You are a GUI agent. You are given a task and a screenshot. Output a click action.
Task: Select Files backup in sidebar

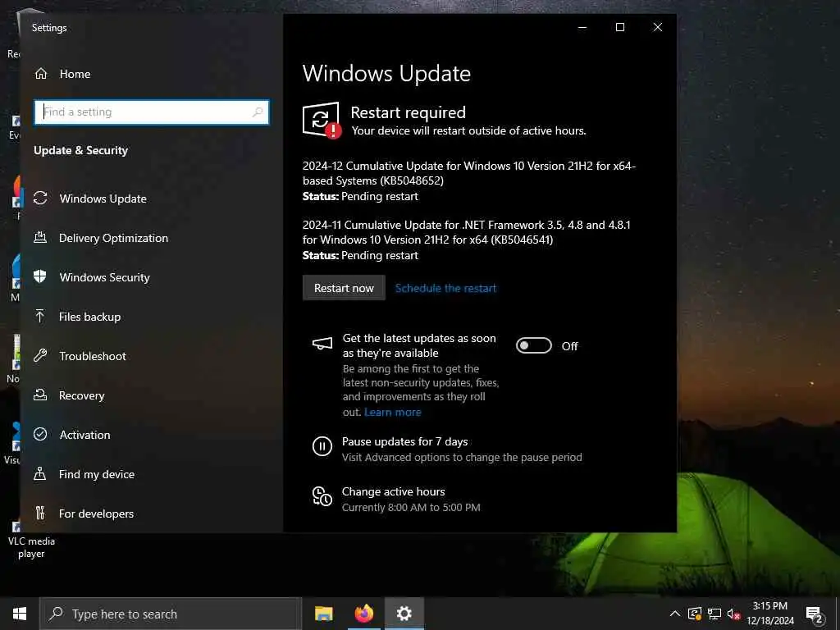coord(152,317)
